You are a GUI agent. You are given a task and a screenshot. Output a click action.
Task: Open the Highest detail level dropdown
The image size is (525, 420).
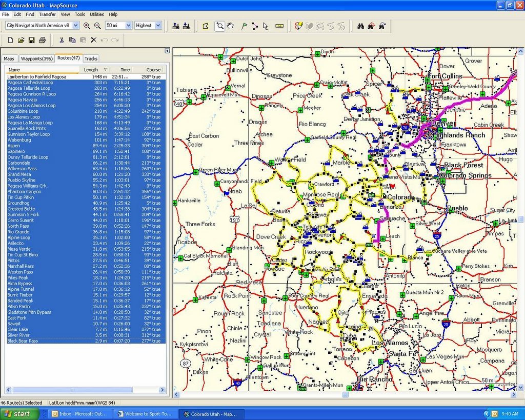click(158, 26)
